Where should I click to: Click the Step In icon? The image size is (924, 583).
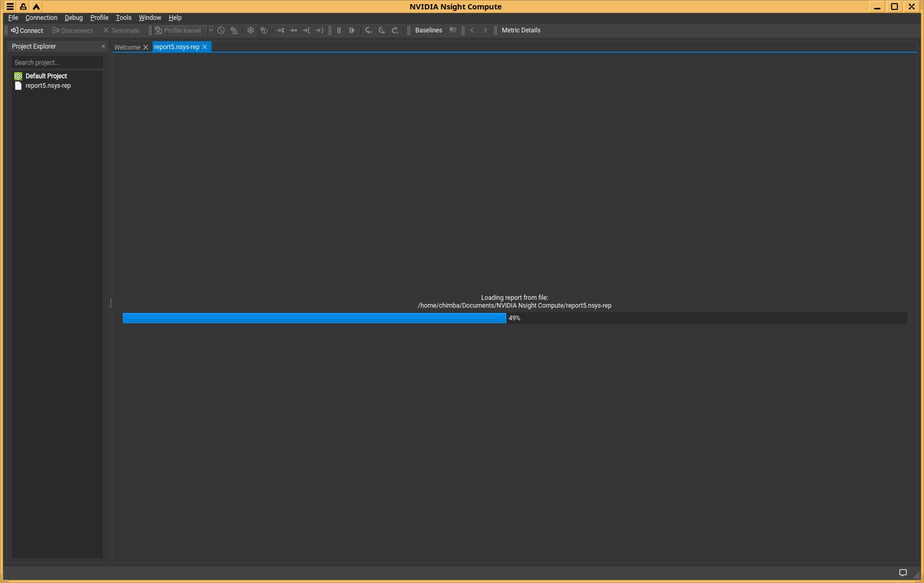(x=369, y=30)
